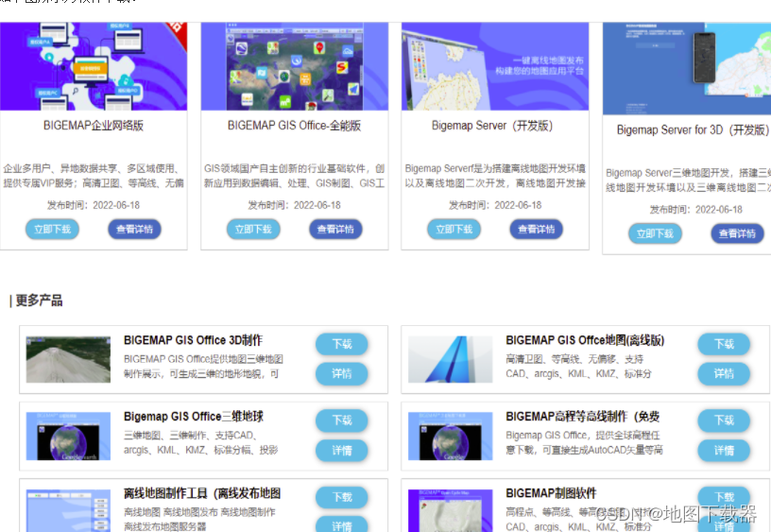Image resolution: width=771 pixels, height=532 pixels.
Task: Click the description of Bigemap GIS Office三维地球
Action: (201, 442)
